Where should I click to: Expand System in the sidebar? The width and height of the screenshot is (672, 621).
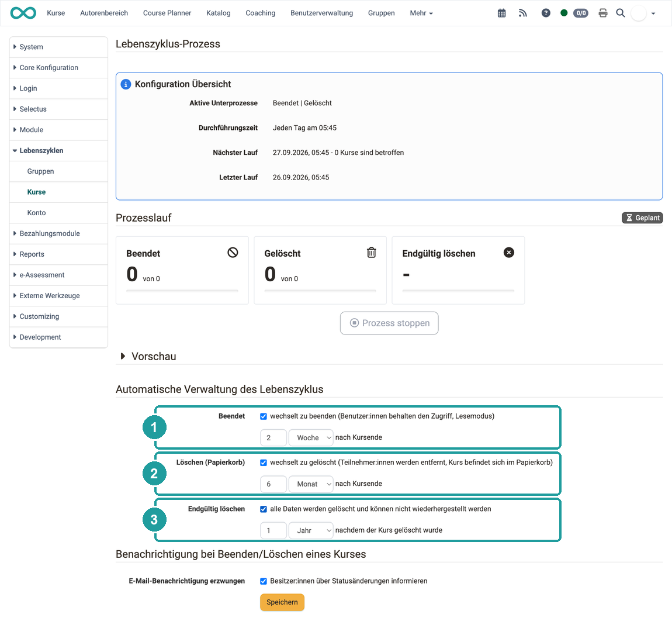58,47
